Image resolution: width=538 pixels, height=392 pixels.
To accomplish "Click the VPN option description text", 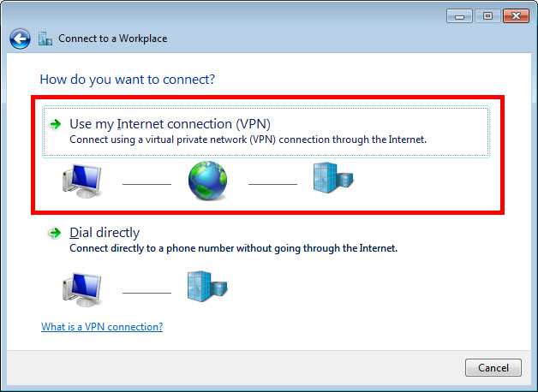I will click(248, 140).
